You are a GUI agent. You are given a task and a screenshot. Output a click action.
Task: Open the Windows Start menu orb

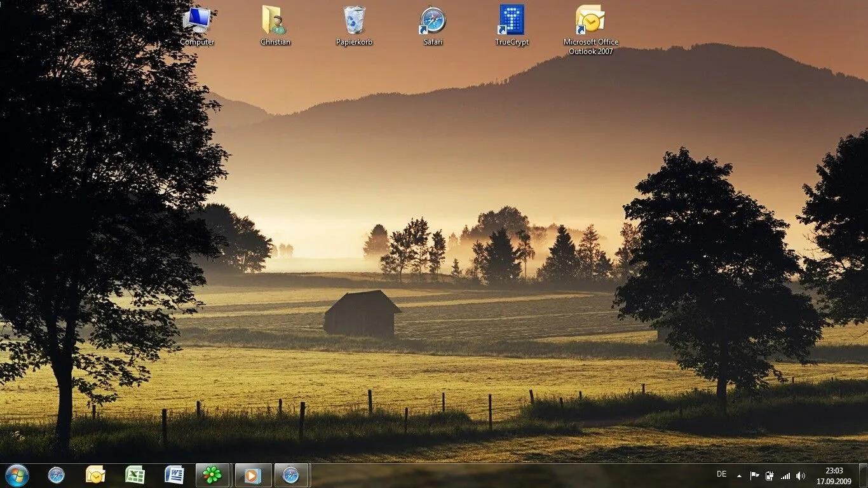click(17, 475)
